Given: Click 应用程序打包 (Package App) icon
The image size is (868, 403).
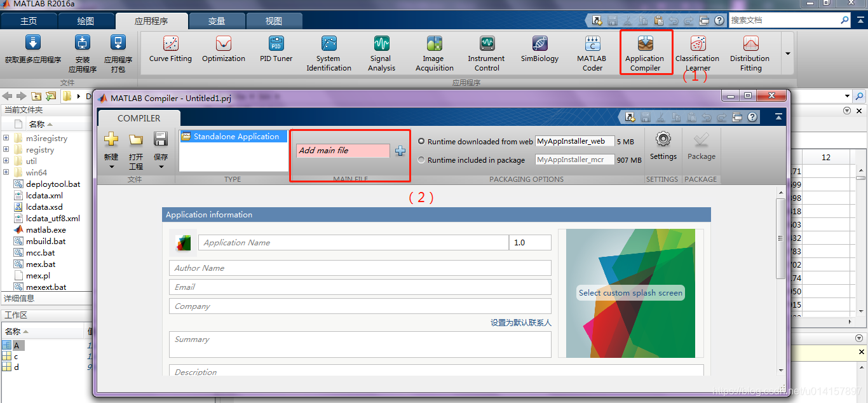Looking at the screenshot, I should pyautogui.click(x=118, y=43).
